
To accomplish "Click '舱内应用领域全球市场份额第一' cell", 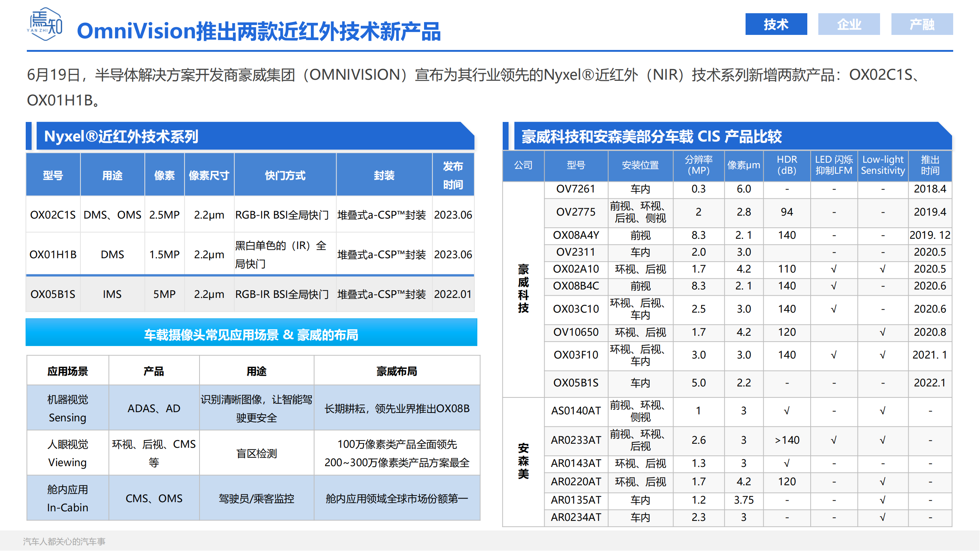I will 397,498.
